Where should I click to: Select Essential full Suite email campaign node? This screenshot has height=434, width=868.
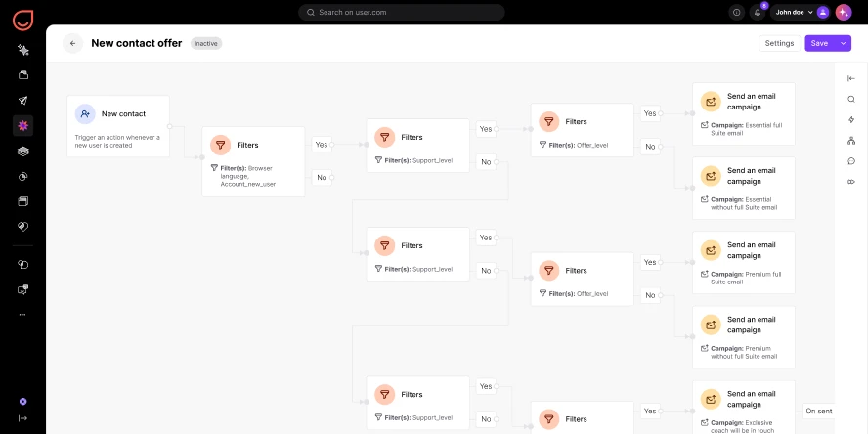[744, 114]
